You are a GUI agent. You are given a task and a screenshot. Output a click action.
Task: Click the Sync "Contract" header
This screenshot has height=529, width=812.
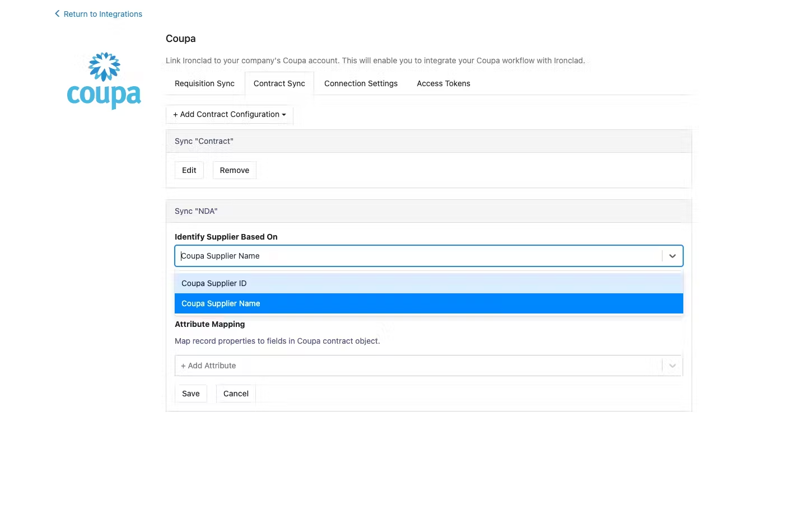click(428, 141)
